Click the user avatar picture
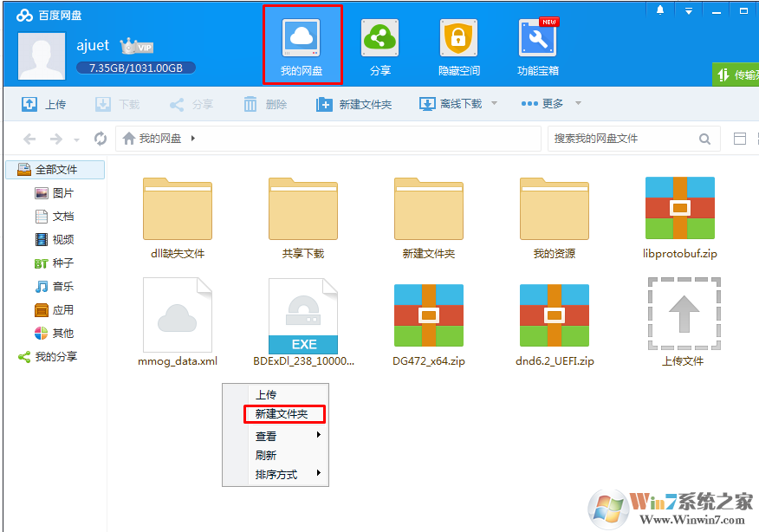Screen dimensions: 759x532 (42, 56)
